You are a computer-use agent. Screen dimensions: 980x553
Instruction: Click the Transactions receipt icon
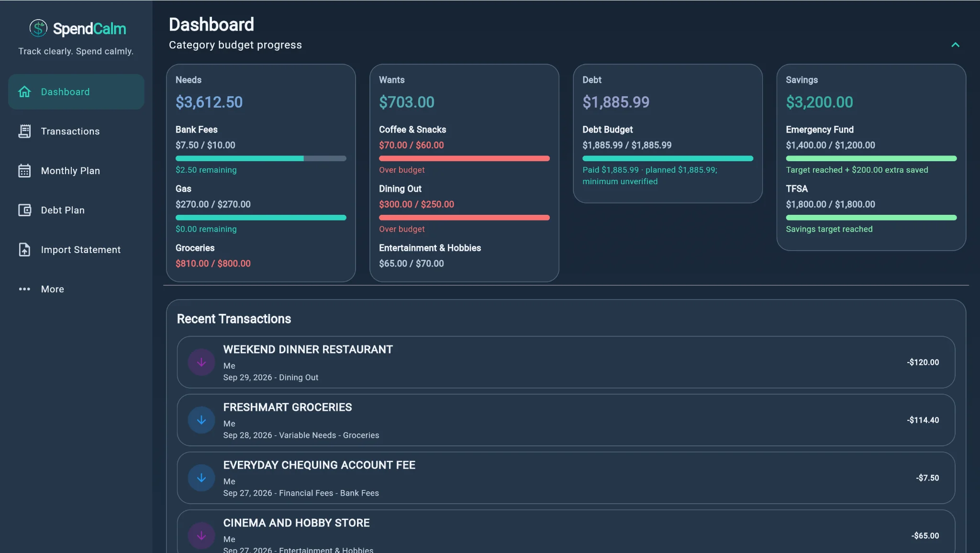(x=24, y=131)
